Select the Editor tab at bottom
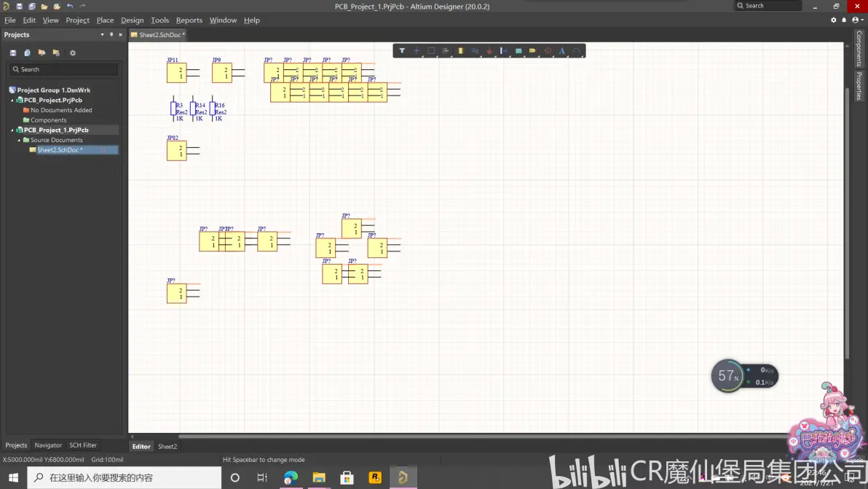This screenshot has height=489, width=868. [141, 446]
